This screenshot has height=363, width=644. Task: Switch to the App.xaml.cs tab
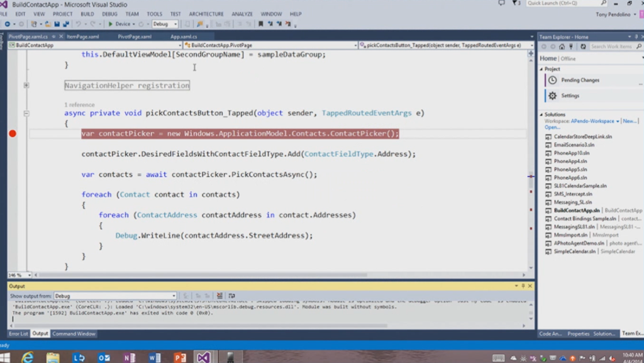point(184,36)
